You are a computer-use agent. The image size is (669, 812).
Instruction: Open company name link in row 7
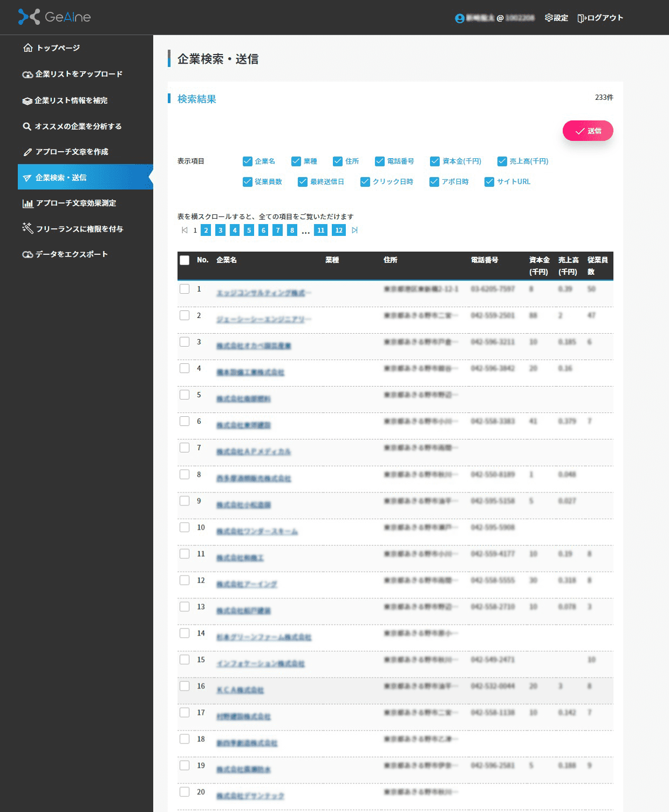point(254,452)
